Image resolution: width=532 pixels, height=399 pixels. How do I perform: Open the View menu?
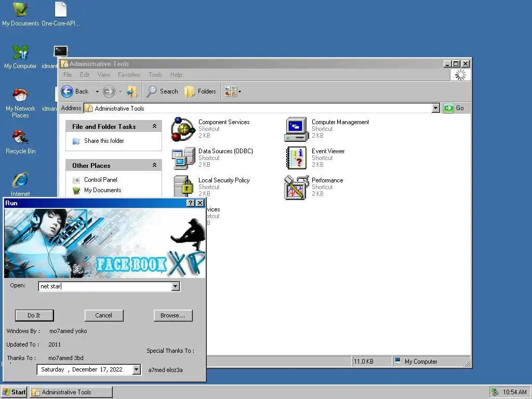pos(103,75)
